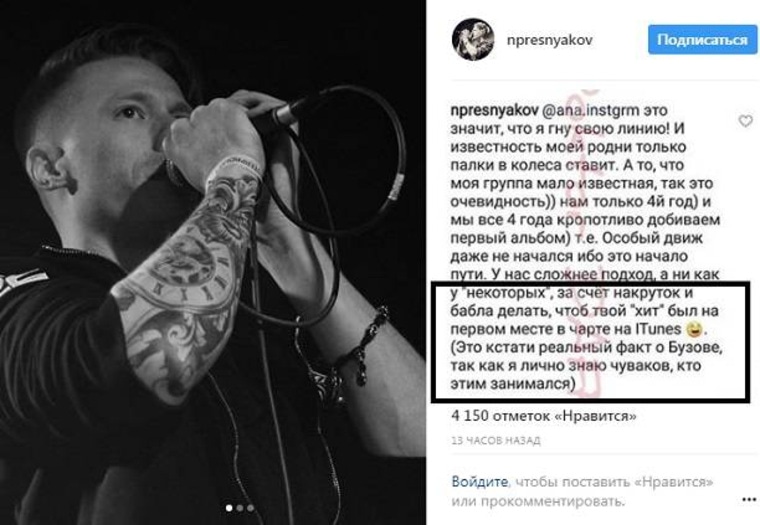The image size is (760, 525).
Task: Open the 4 150 отметок «Нравится» likes list
Action: coord(543,415)
